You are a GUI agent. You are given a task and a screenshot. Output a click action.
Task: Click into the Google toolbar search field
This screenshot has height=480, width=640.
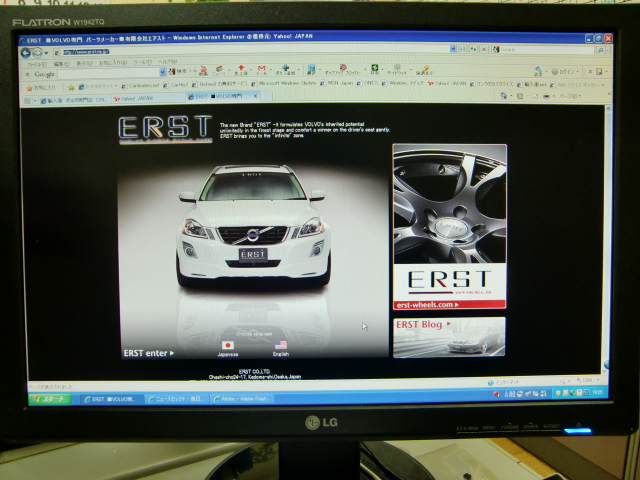pyautogui.click(x=109, y=73)
